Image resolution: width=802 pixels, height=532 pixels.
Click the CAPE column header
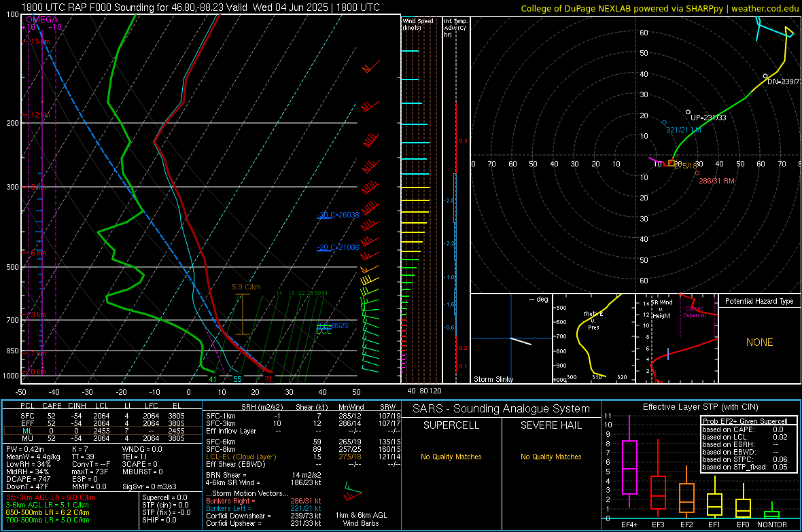coord(52,406)
